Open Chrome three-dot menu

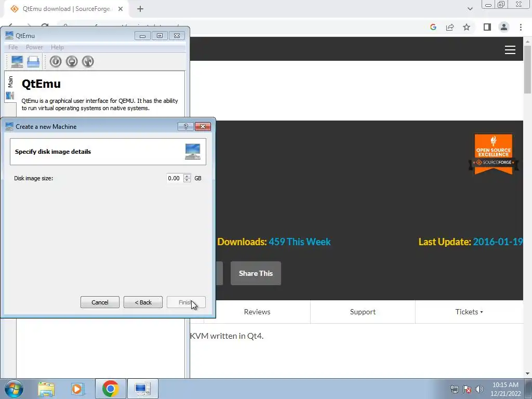point(521,27)
